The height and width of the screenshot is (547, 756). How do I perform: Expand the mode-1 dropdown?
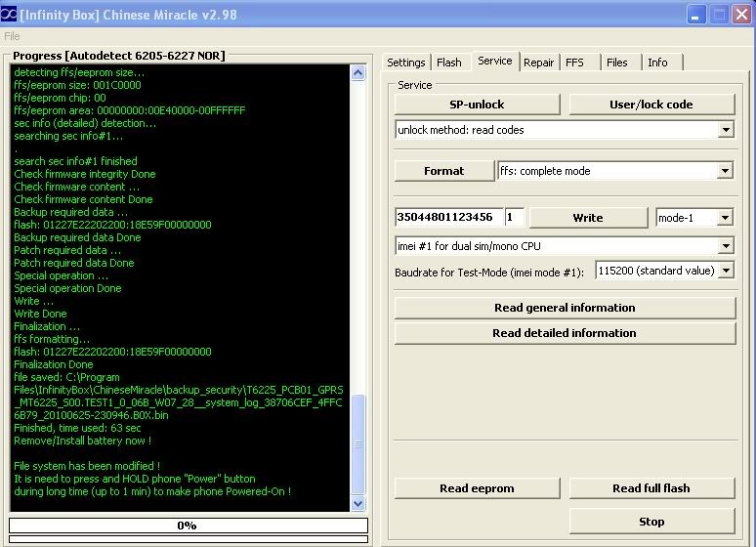[725, 218]
